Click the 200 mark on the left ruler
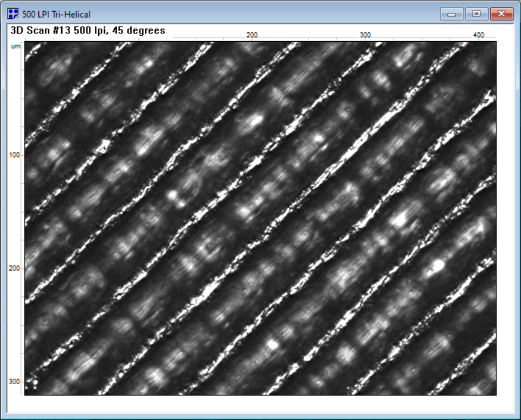The image size is (521, 420). pyautogui.click(x=15, y=268)
